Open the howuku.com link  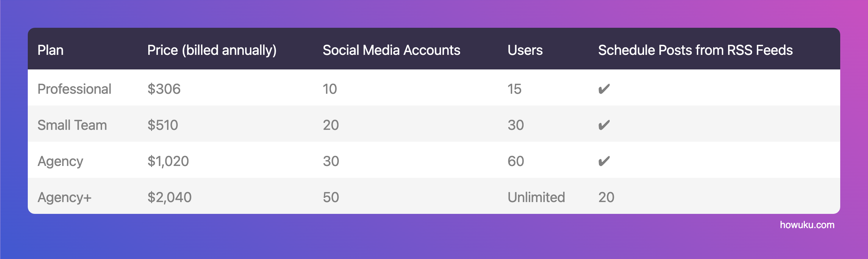click(807, 225)
